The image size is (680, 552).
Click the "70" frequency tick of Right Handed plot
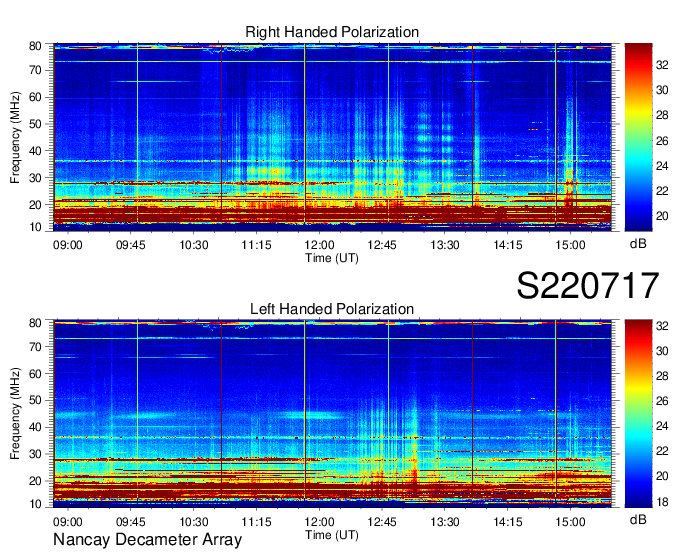[x=35, y=70]
